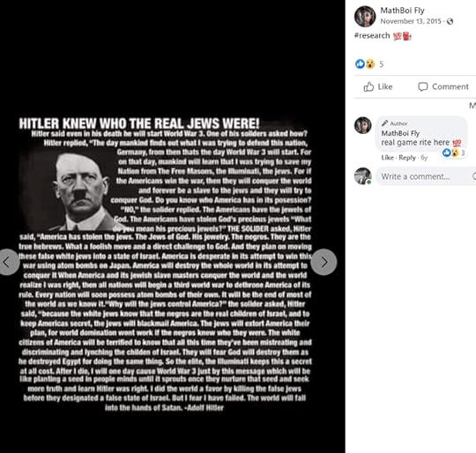Advance to the next photo with the right arrow
The height and width of the screenshot is (453, 476).
[x=324, y=262]
